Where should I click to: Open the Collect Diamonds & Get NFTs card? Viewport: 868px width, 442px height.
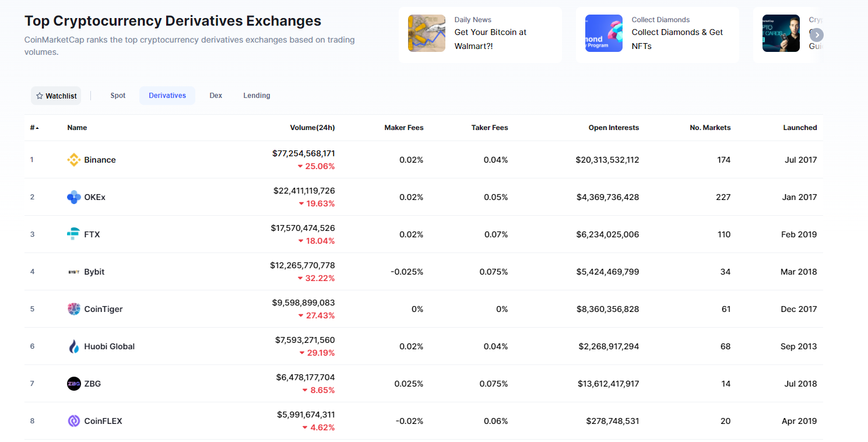coord(657,35)
